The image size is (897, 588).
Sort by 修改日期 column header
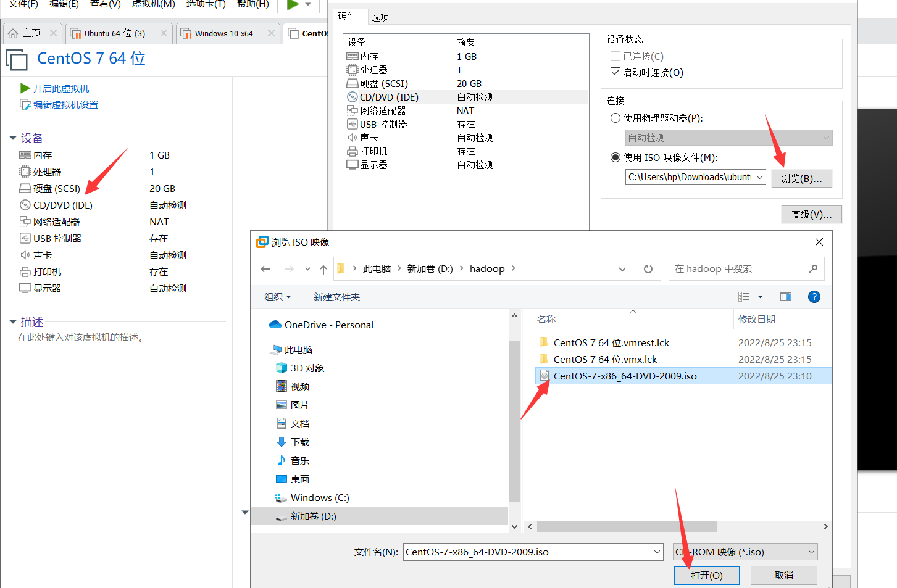pyautogui.click(x=757, y=319)
